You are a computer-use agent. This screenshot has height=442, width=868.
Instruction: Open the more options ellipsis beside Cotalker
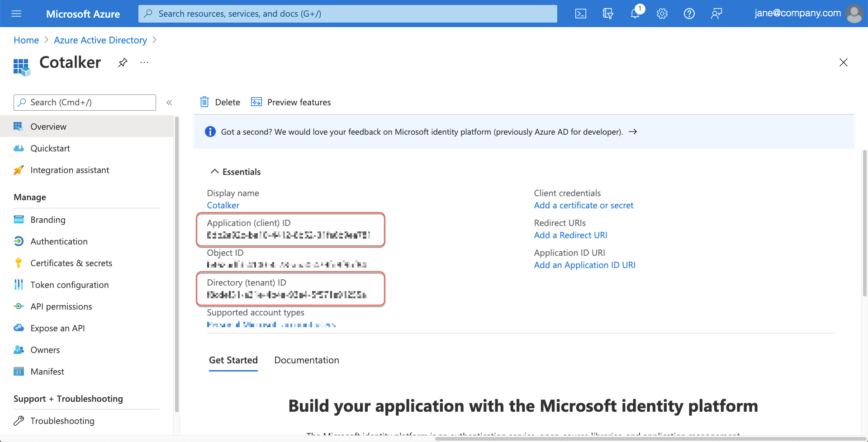144,62
